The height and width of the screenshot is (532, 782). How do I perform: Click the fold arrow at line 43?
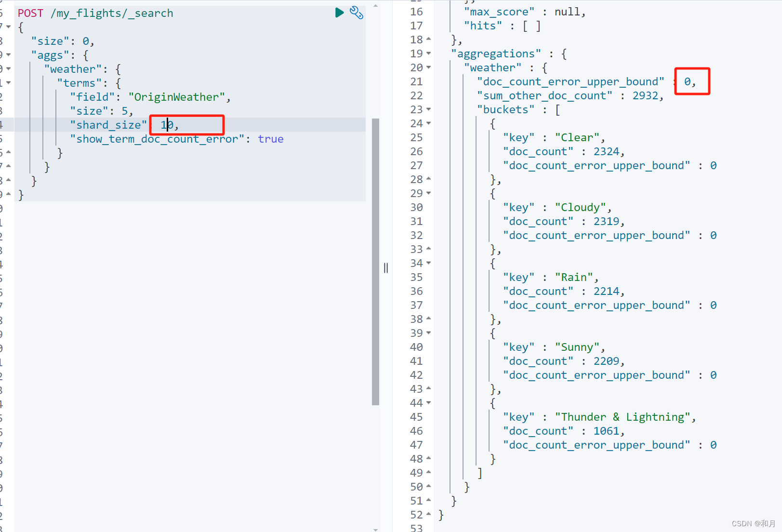click(429, 389)
